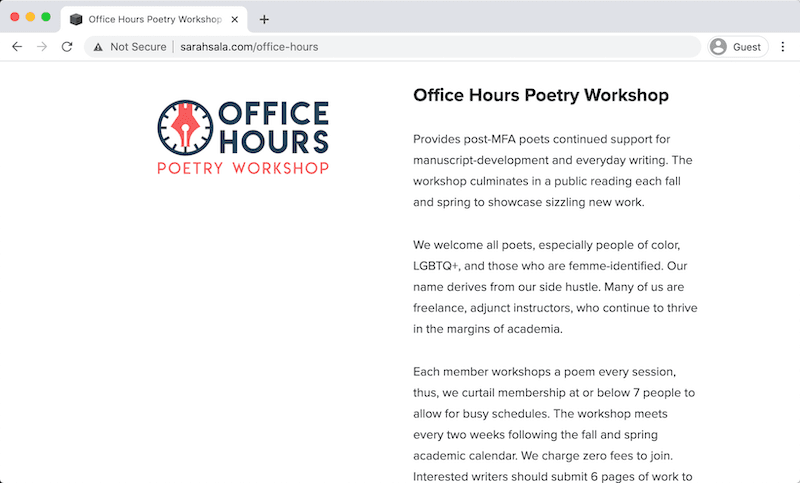Click the Office Hours Poetry Workshop heading
800x483 pixels.
[x=541, y=95]
